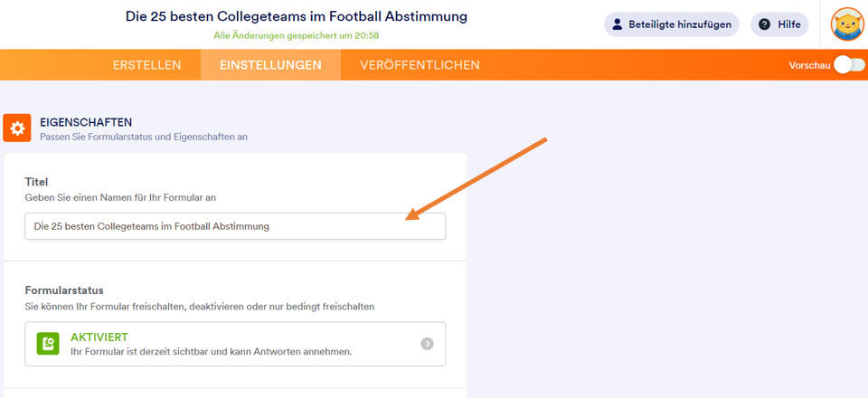
Task: Select the EINSTELLUNGEN tab
Action: click(x=270, y=65)
